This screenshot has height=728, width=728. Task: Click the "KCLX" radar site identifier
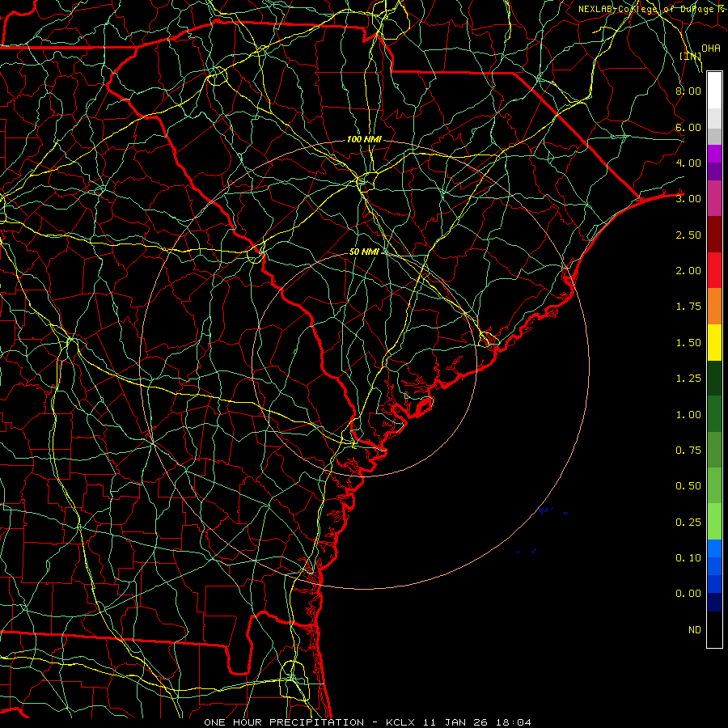400,722
